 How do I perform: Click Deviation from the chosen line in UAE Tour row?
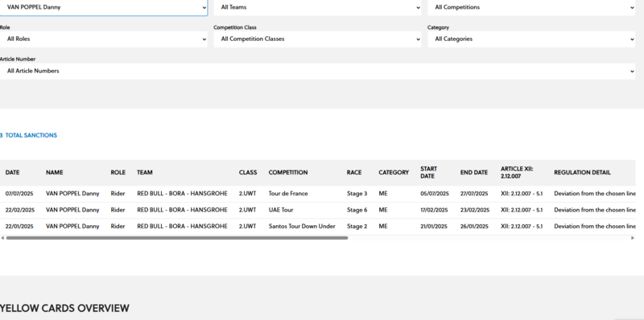click(595, 210)
